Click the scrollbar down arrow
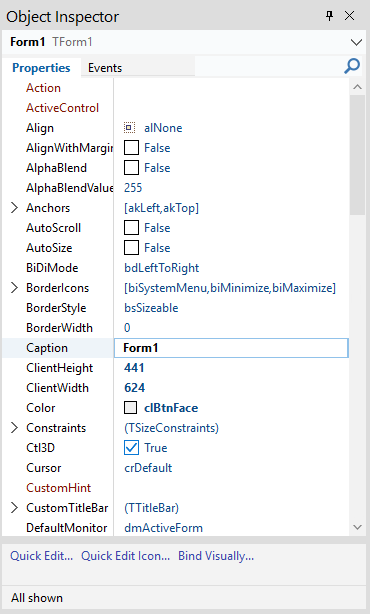The height and width of the screenshot is (614, 370). 357,527
